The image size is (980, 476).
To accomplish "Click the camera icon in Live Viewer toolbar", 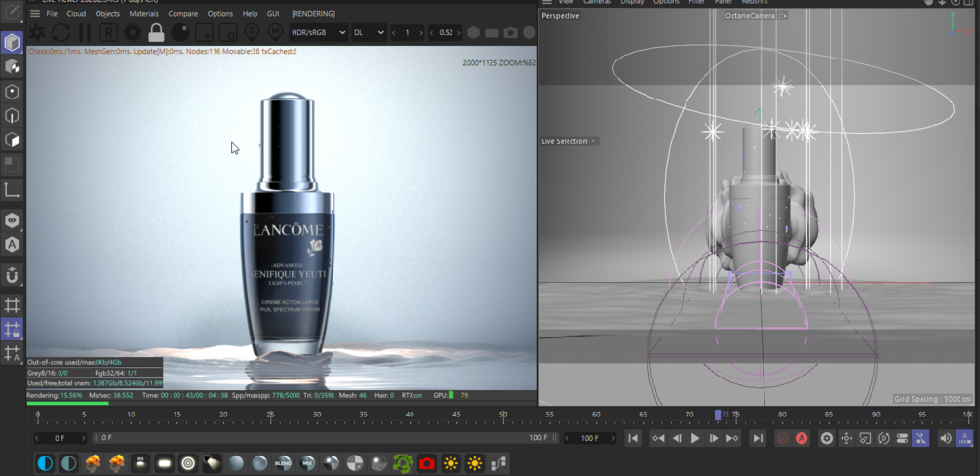I will point(511,32).
